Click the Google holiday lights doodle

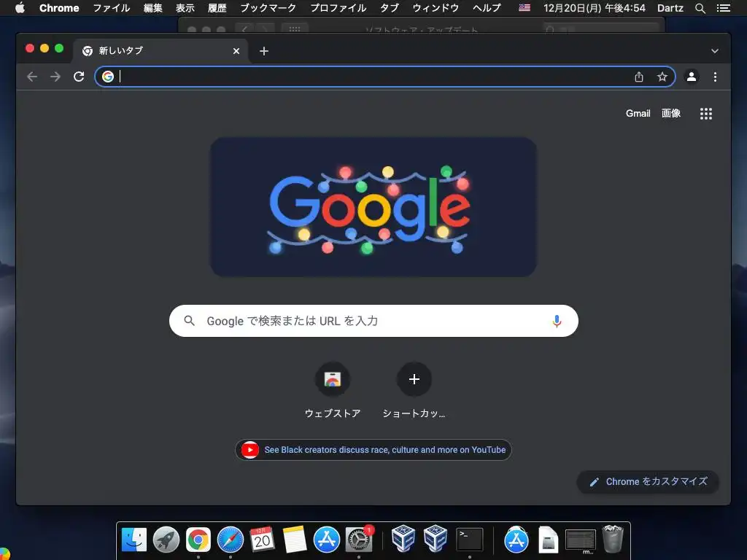coord(373,206)
